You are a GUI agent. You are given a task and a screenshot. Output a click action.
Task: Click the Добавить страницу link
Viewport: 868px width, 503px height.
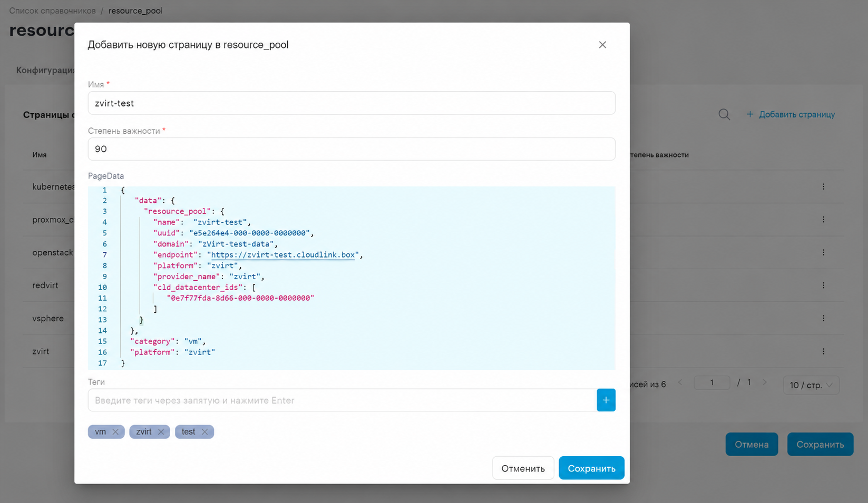[x=791, y=114]
